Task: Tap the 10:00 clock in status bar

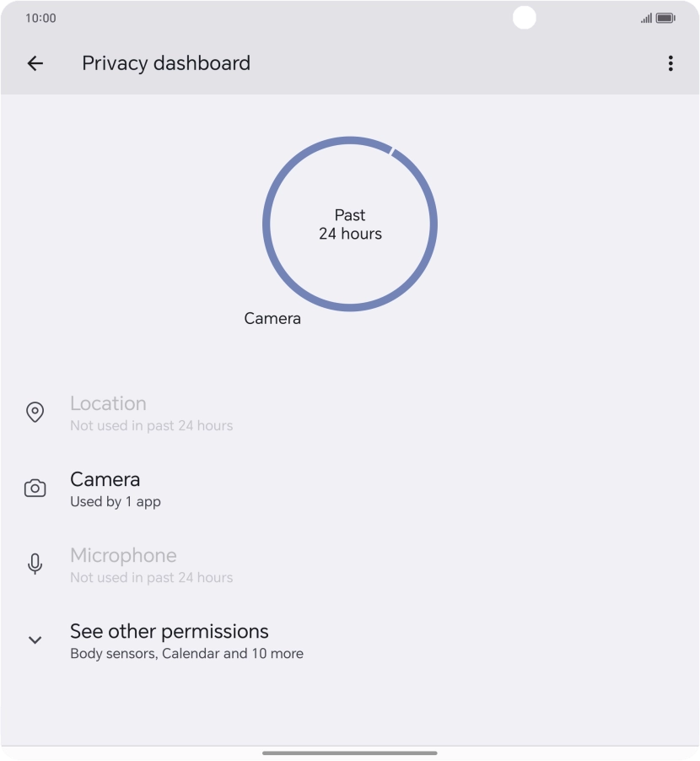Action: pyautogui.click(x=40, y=18)
